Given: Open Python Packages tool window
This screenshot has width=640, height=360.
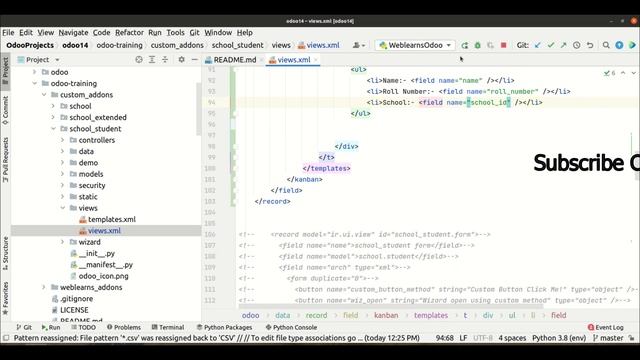Looking at the screenshot, I should [224, 327].
